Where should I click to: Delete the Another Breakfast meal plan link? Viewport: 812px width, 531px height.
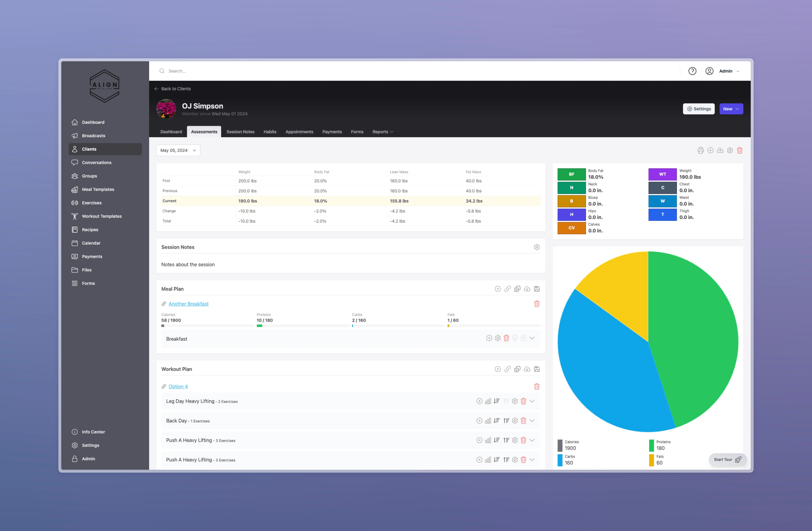(x=537, y=304)
